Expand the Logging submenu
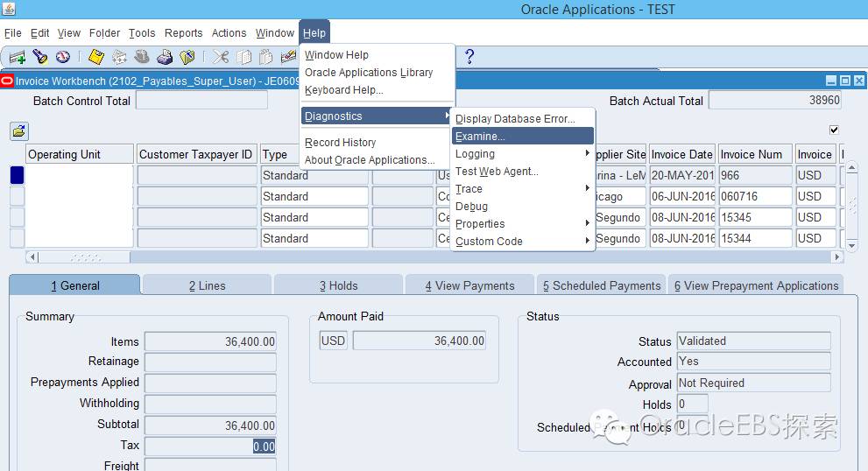 point(523,154)
